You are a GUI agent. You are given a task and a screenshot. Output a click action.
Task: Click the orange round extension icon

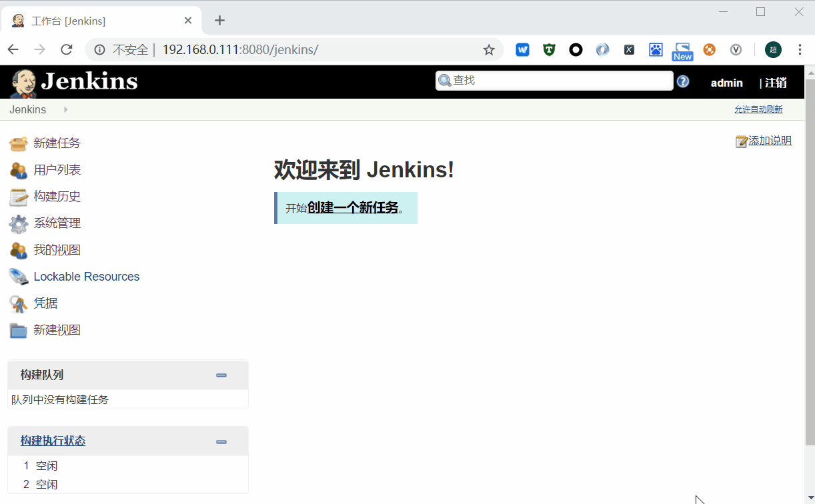(x=709, y=50)
